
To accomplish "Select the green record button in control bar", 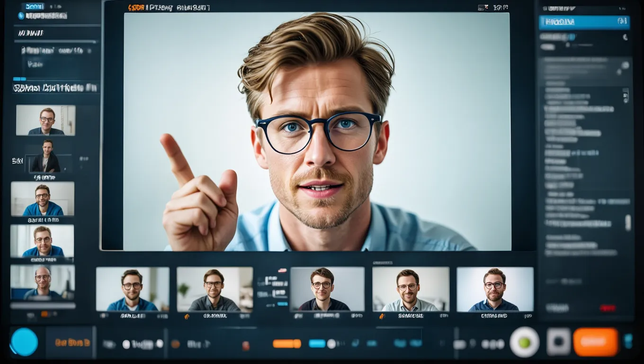I will [x=524, y=342].
